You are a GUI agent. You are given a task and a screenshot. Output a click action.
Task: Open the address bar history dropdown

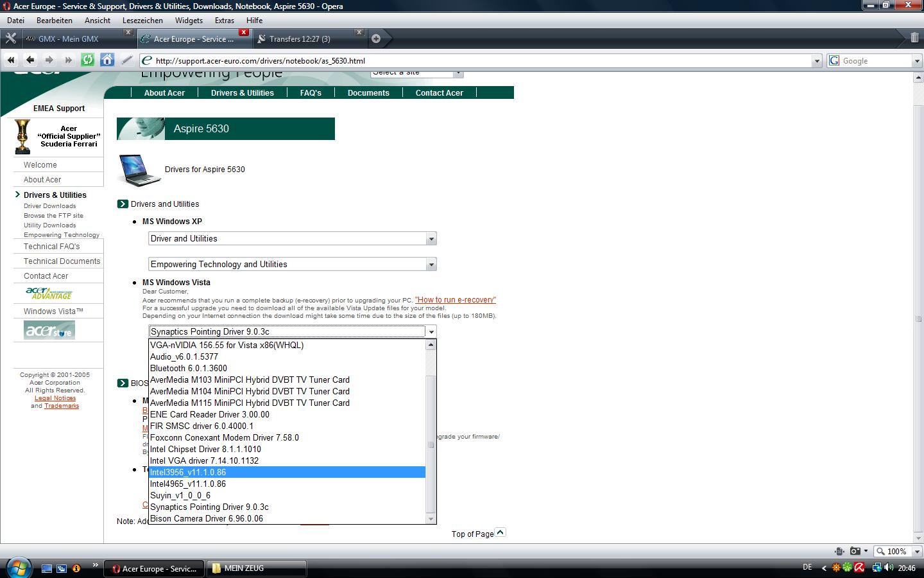pos(817,60)
